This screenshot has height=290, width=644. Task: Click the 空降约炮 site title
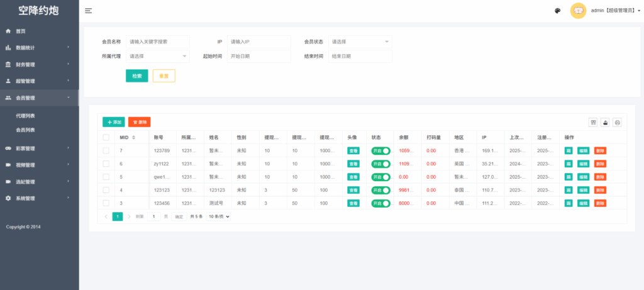tap(38, 11)
